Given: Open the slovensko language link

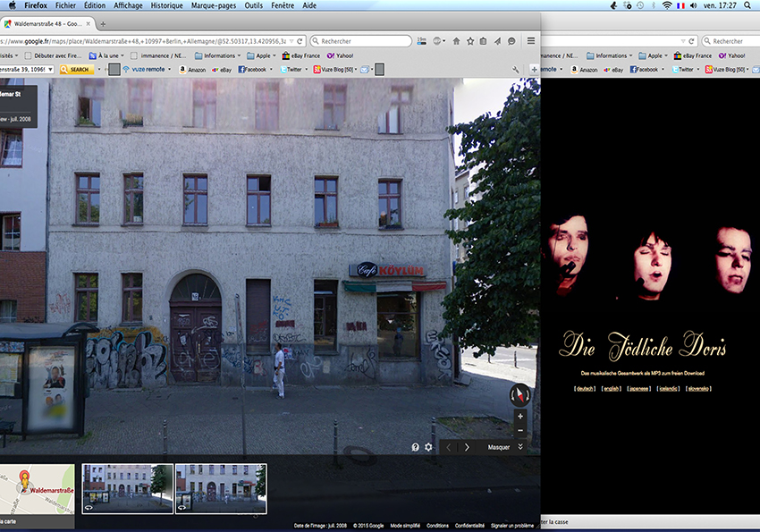Looking at the screenshot, I should click(x=698, y=389).
